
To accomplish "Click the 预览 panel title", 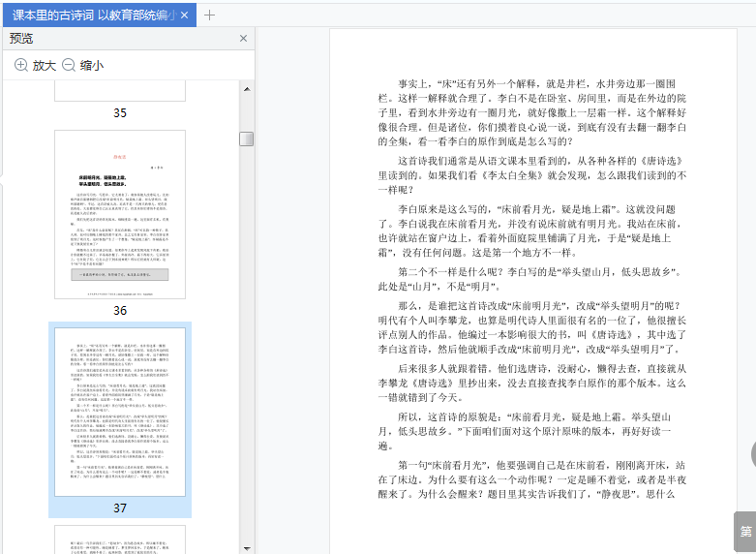I will (x=21, y=38).
